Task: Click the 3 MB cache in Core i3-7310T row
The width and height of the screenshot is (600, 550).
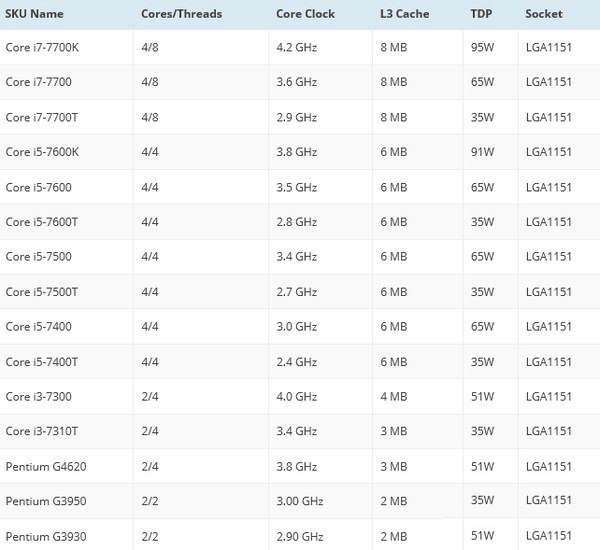Action: coord(394,431)
